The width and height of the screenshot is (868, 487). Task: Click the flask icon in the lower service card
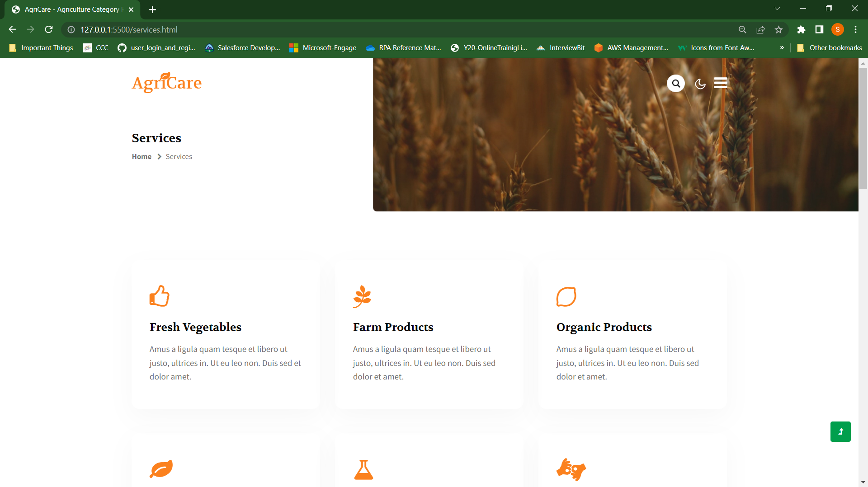[363, 470]
